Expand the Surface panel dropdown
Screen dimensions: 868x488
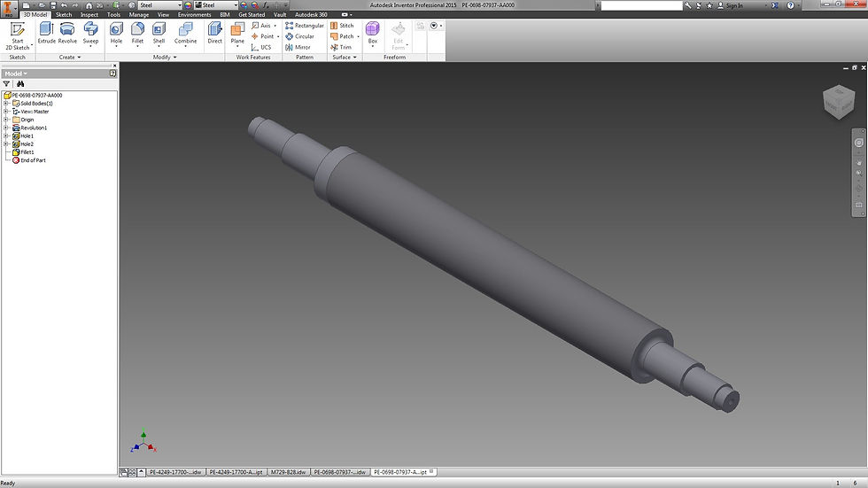pyautogui.click(x=345, y=57)
